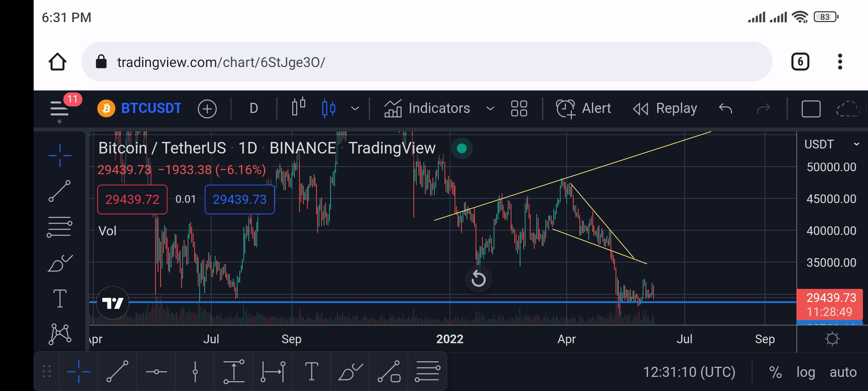Select the crosshair cursor in left sidebar

point(60,156)
